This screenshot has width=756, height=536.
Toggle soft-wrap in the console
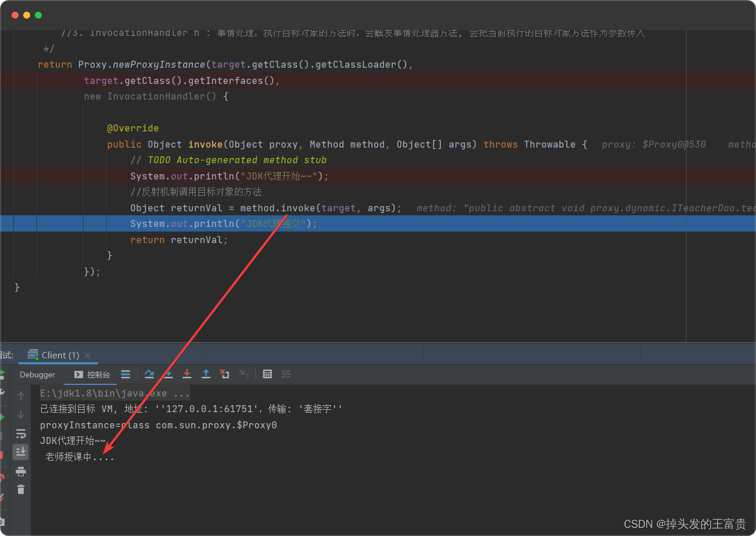tap(21, 434)
